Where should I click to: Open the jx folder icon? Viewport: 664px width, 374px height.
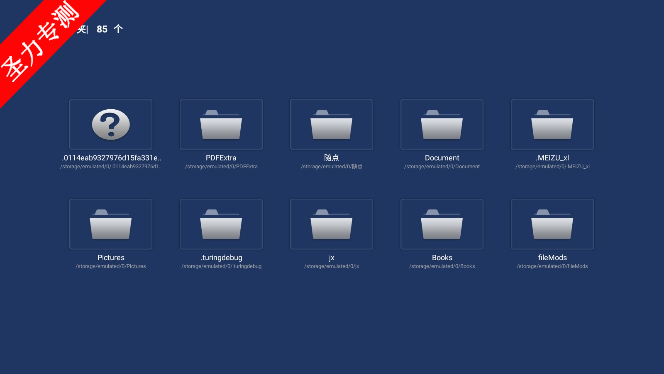click(x=332, y=224)
